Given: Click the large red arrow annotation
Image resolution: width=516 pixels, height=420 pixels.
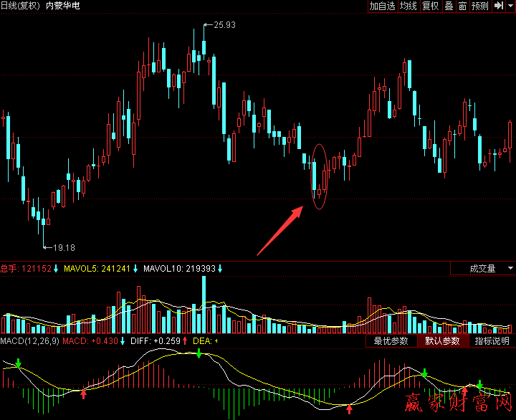Looking at the screenshot, I should coord(280,231).
